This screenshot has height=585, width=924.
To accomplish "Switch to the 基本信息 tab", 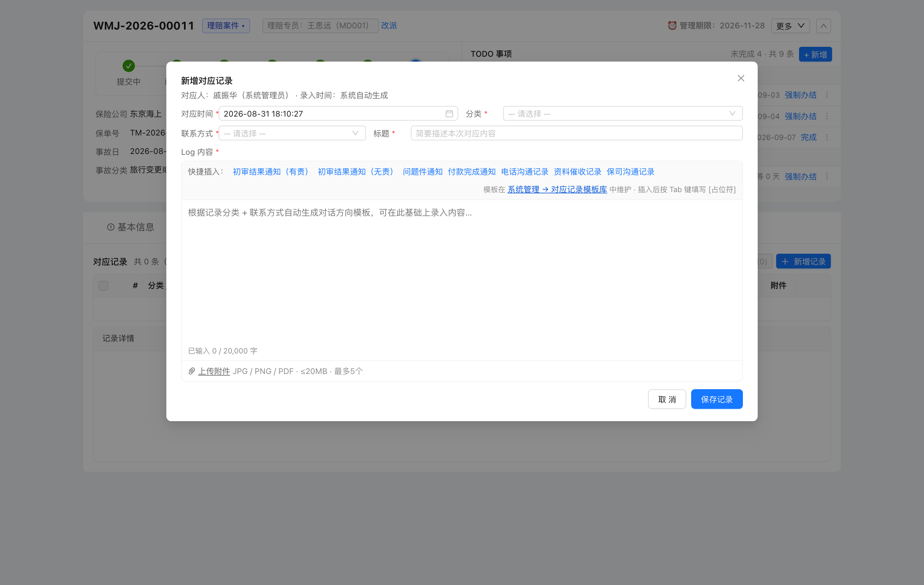I will (x=131, y=227).
